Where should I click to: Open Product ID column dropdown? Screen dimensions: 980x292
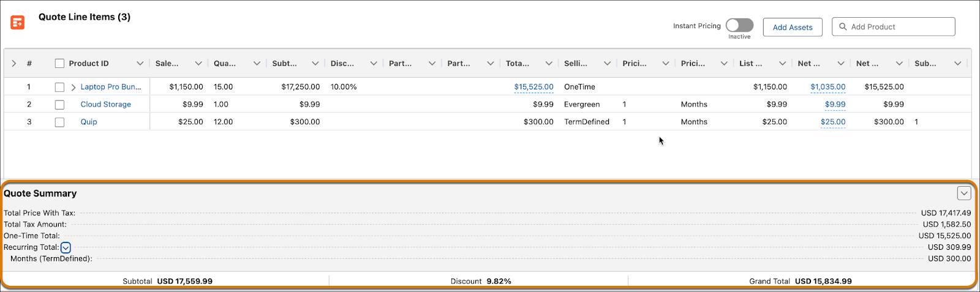(x=140, y=63)
